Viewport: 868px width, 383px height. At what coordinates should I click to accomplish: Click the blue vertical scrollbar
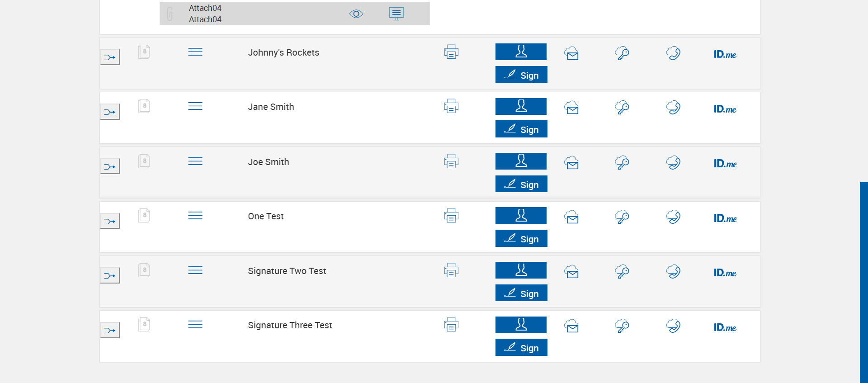click(863, 280)
